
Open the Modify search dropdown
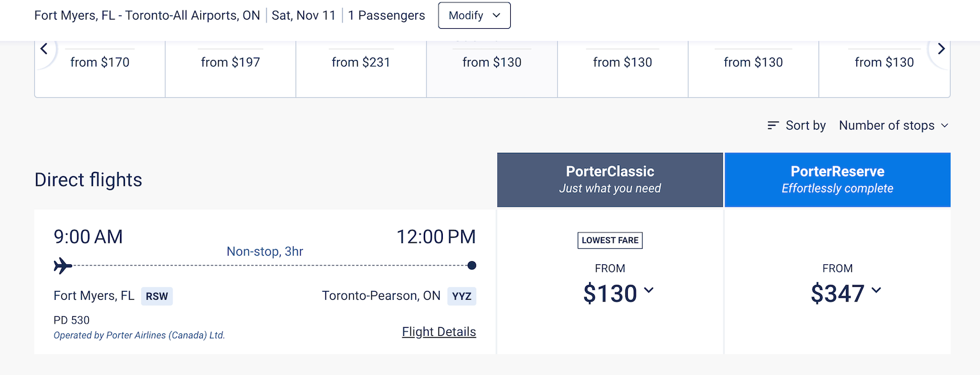click(x=474, y=15)
